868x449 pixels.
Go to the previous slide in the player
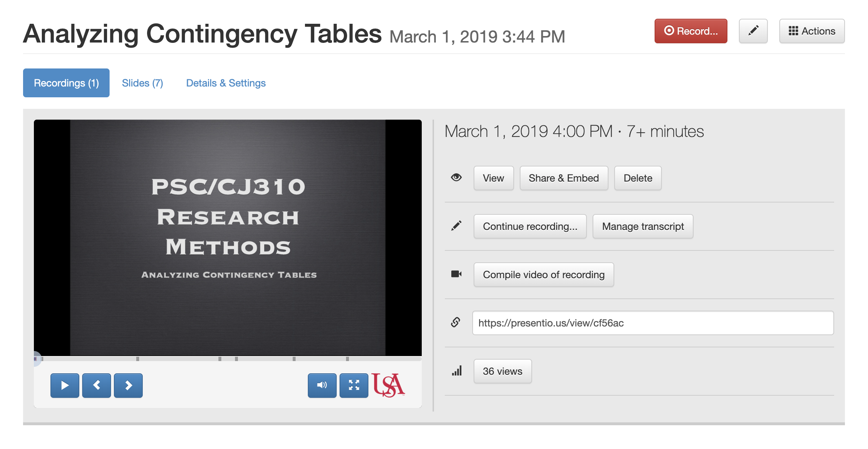pyautogui.click(x=97, y=386)
